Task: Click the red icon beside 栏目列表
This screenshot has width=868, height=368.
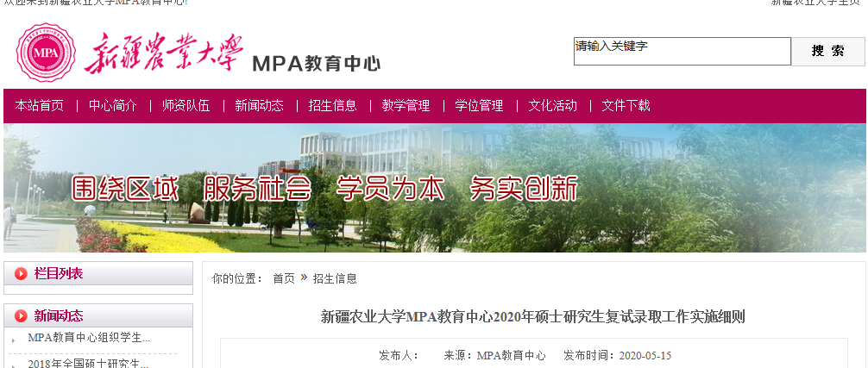Action: [x=21, y=273]
